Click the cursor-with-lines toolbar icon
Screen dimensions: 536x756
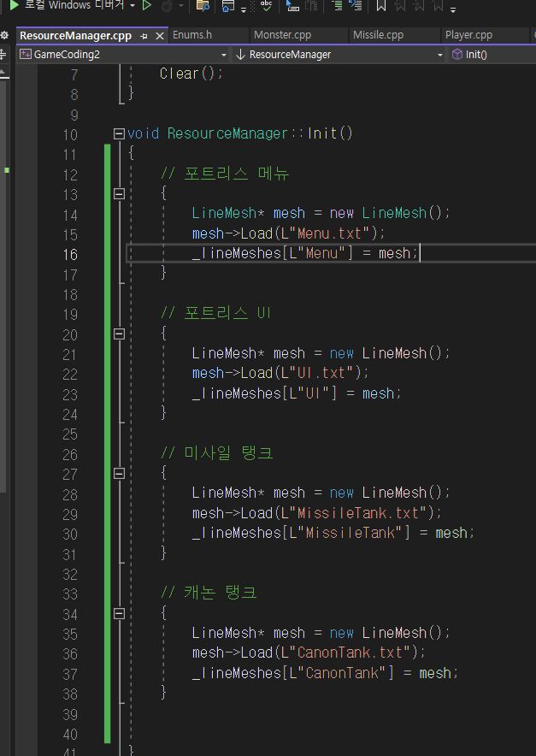tap(292, 6)
